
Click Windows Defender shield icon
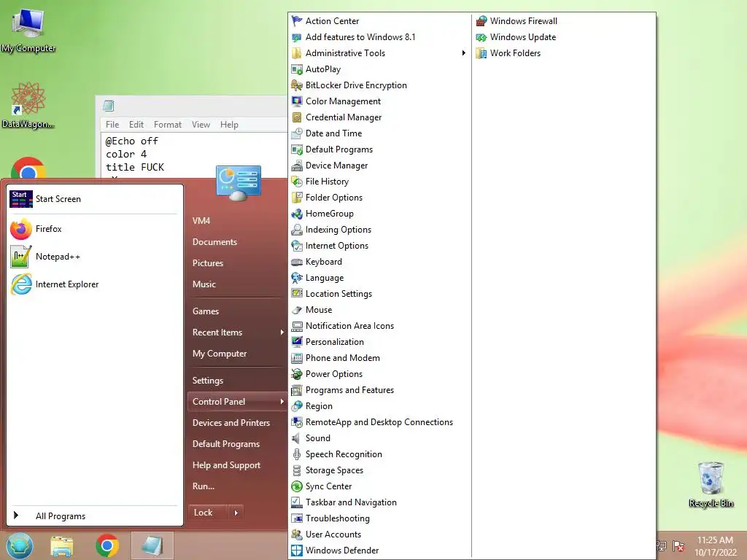(297, 551)
